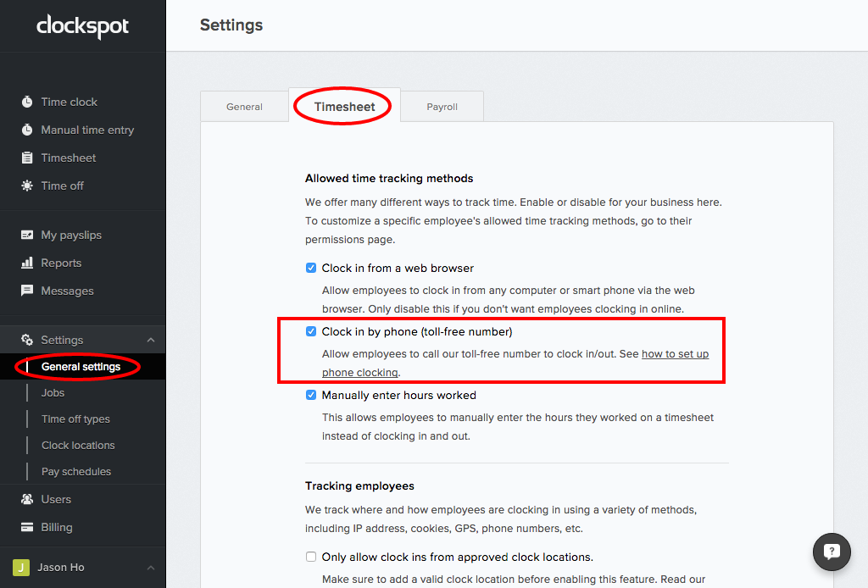This screenshot has height=588, width=868.
Task: Expand the Jason Ho account menu
Action: (x=151, y=568)
